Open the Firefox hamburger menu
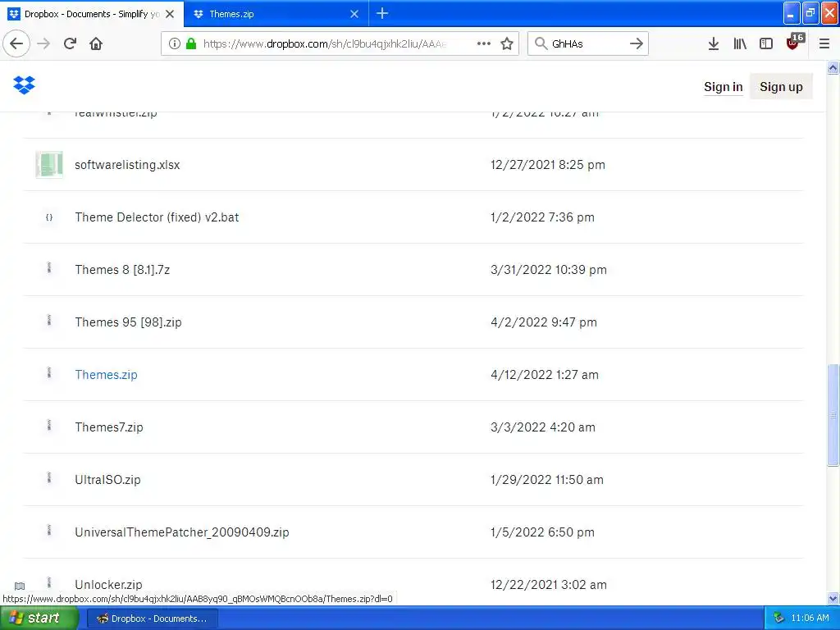Viewport: 840px width, 630px height. pos(824,43)
